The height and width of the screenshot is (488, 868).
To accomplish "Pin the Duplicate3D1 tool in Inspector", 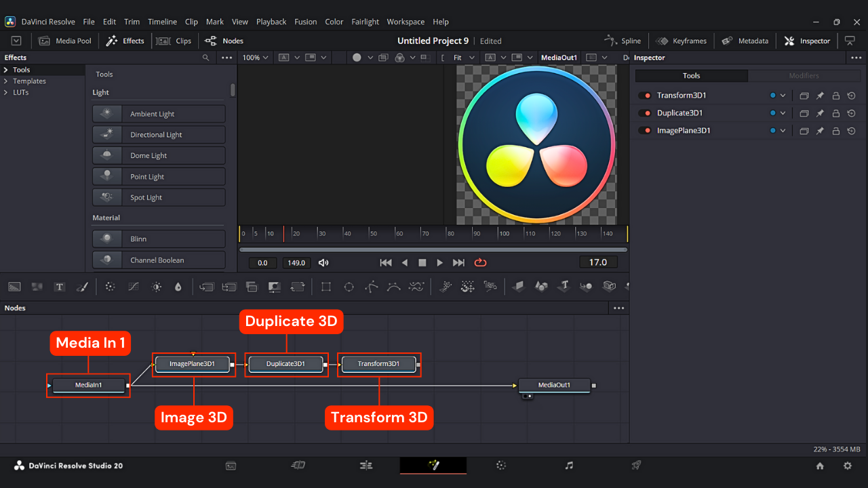I will tap(820, 113).
